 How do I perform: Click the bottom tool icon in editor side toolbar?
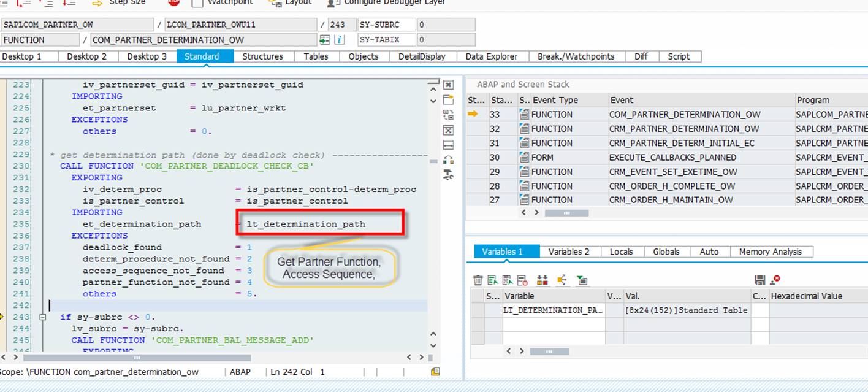tap(448, 175)
